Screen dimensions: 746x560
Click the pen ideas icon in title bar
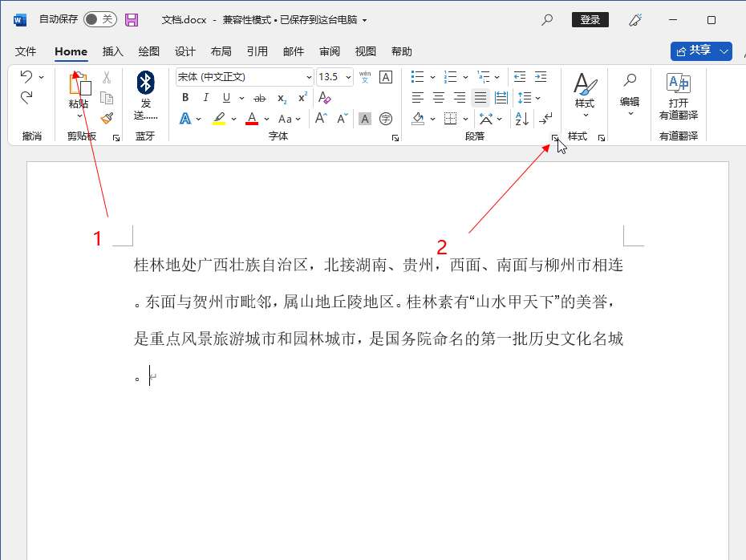click(x=635, y=19)
